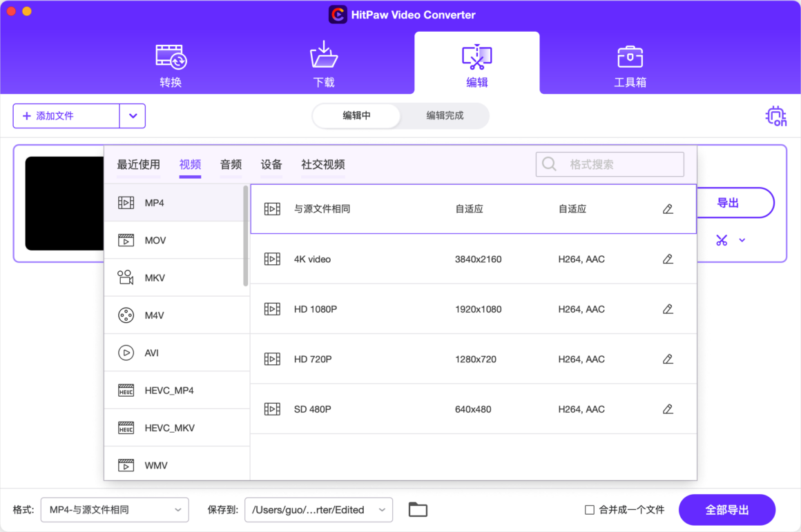Click the film icon beside HD 720P
This screenshot has height=532, width=801.
[x=272, y=359]
